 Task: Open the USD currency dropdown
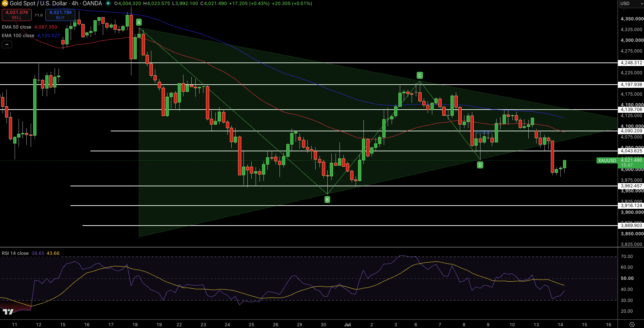631,4
